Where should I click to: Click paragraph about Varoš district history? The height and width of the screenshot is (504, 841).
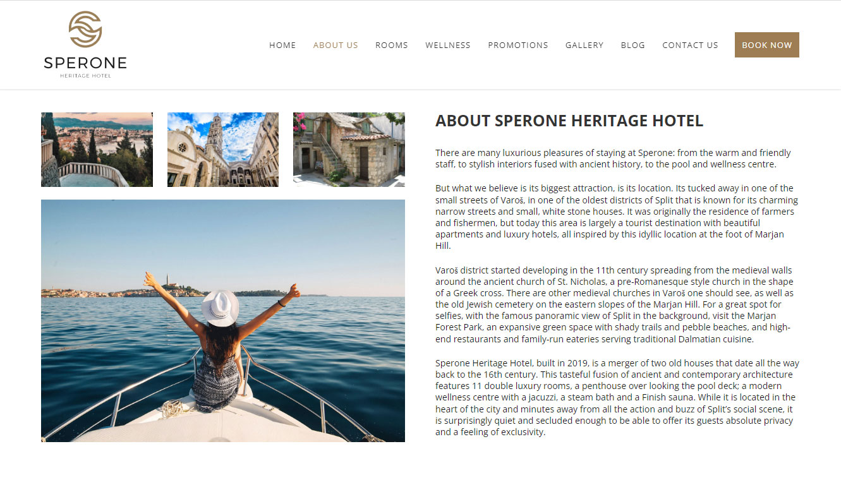614,304
